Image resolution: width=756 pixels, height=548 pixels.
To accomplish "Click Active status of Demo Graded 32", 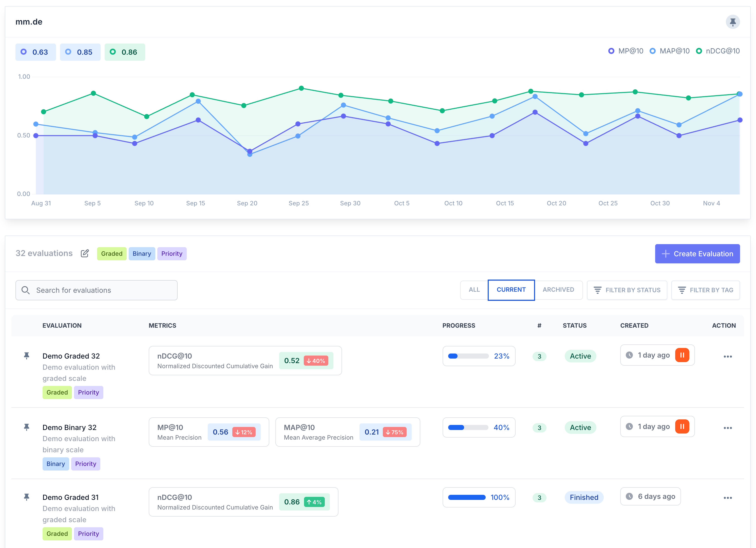I will pos(580,356).
